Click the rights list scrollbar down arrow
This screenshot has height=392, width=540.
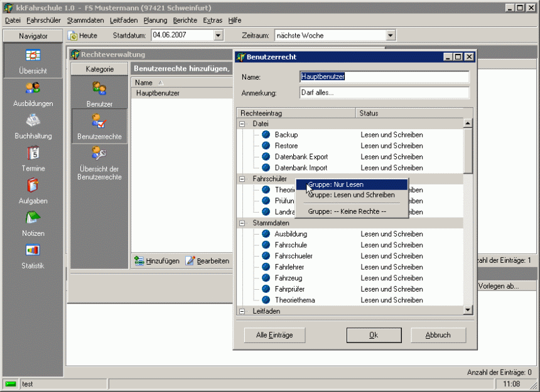[x=467, y=310]
